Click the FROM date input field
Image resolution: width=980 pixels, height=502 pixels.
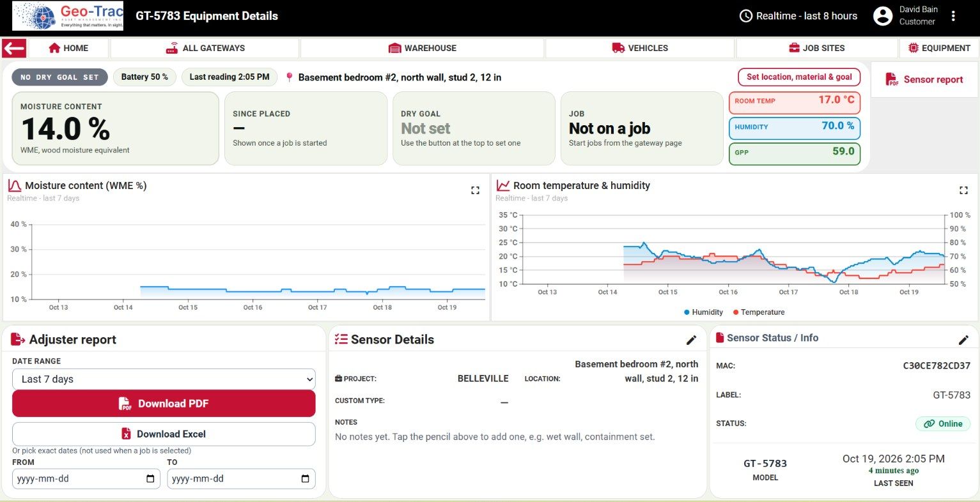(x=86, y=479)
